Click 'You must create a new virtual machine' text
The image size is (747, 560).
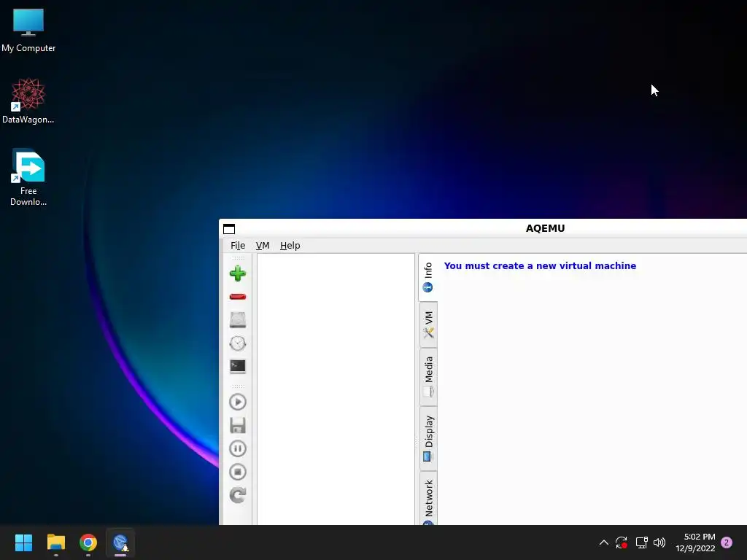click(540, 265)
